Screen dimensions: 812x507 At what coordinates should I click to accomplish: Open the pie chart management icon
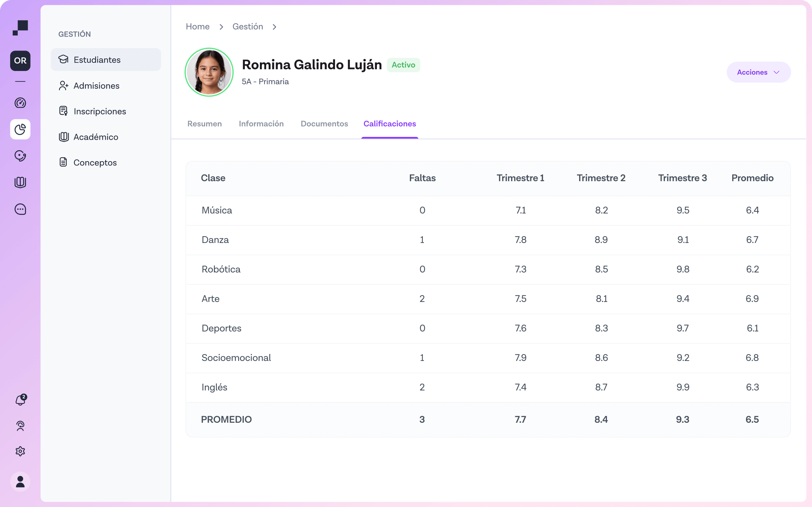[20, 130]
